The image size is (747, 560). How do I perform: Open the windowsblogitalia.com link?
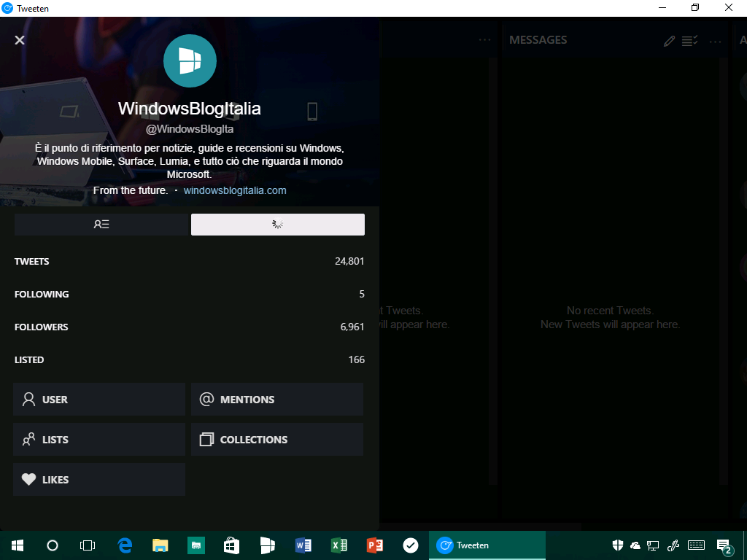[235, 190]
